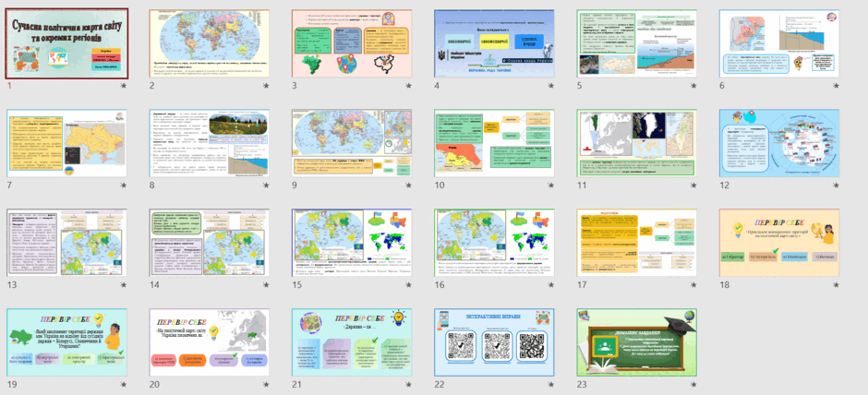Click the animation star under slide 19
This screenshot has width=868, height=395.
coord(124,385)
